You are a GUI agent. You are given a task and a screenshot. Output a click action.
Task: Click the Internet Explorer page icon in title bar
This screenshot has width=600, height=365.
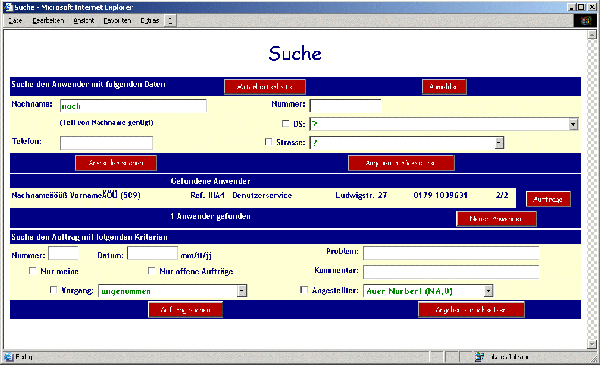(8, 7)
